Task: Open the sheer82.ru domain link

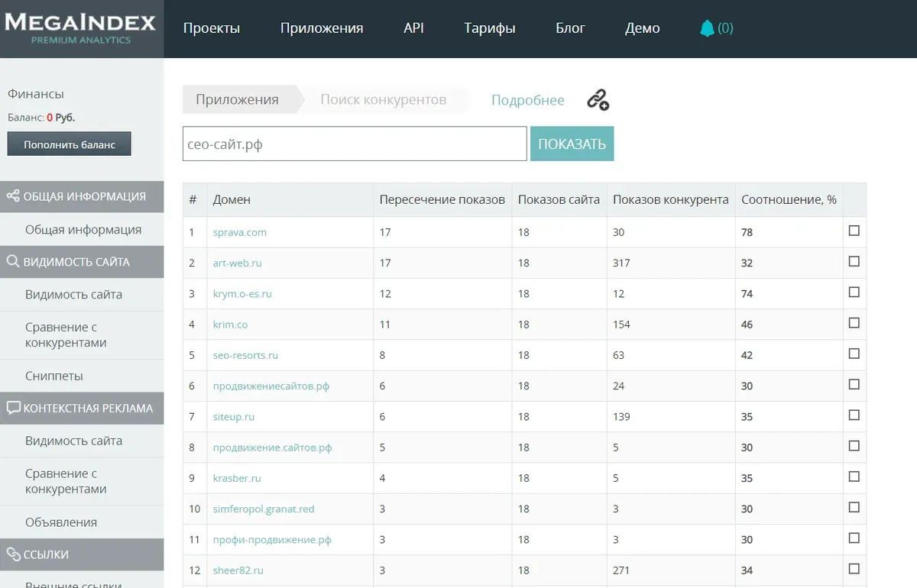Action: 238,570
